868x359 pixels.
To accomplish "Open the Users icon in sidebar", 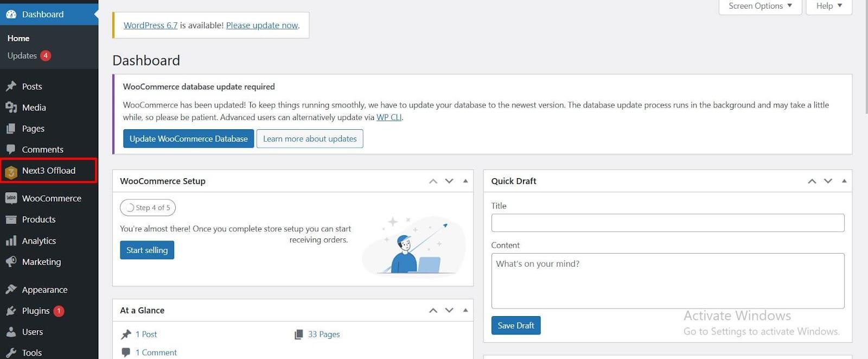I will [11, 332].
